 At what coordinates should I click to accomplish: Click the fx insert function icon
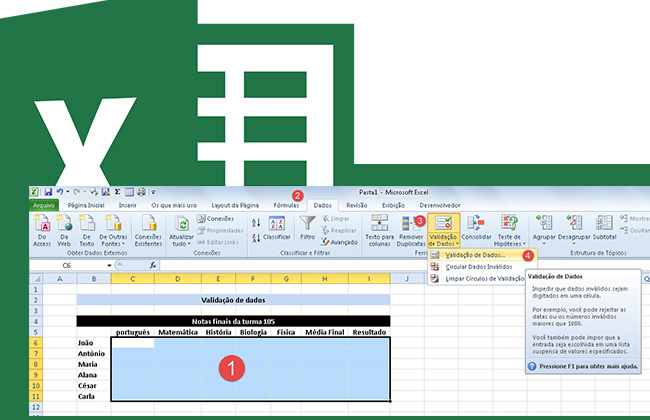[153, 265]
